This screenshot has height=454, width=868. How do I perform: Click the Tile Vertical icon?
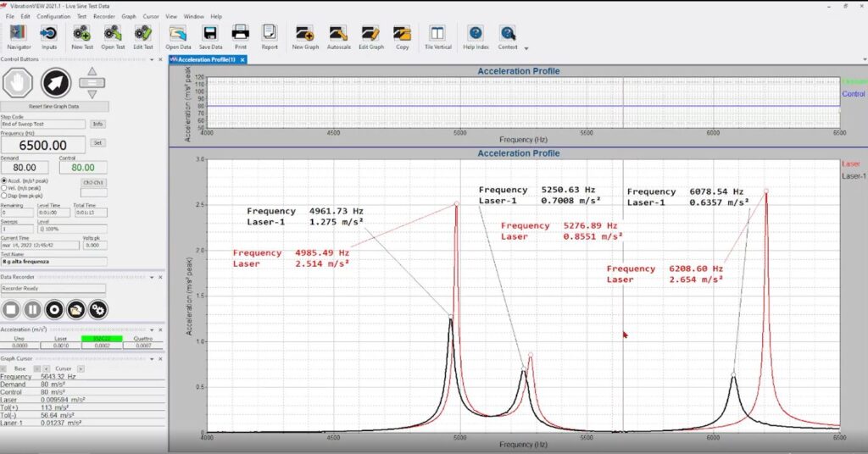click(437, 34)
